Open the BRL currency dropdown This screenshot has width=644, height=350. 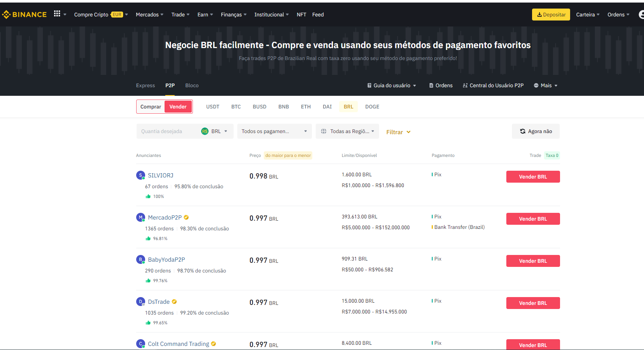[x=215, y=131]
